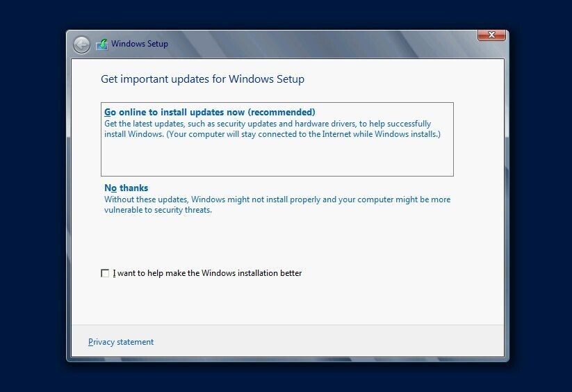Click the round back arrow button
The width and height of the screenshot is (572, 392).
[81, 45]
